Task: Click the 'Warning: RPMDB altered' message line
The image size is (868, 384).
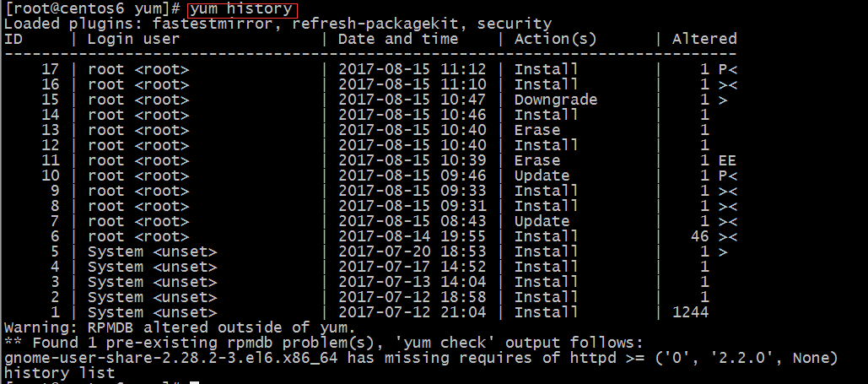Action: tap(180, 327)
